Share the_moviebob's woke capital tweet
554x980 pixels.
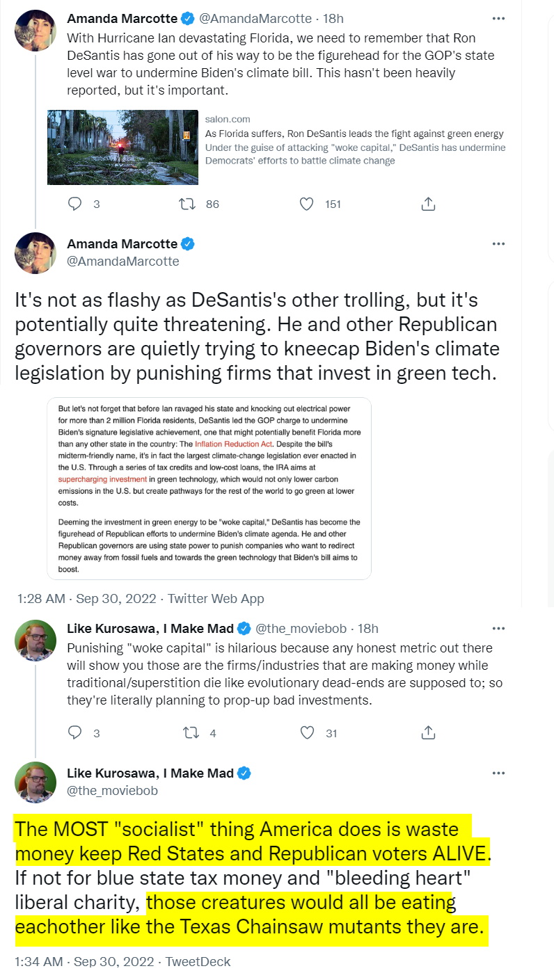[429, 732]
